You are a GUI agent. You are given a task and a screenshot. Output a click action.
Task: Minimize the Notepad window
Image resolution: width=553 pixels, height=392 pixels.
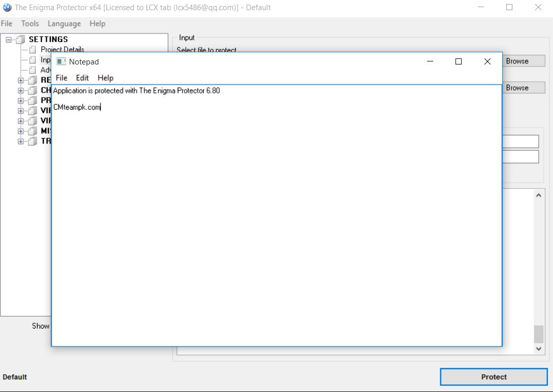tap(430, 61)
